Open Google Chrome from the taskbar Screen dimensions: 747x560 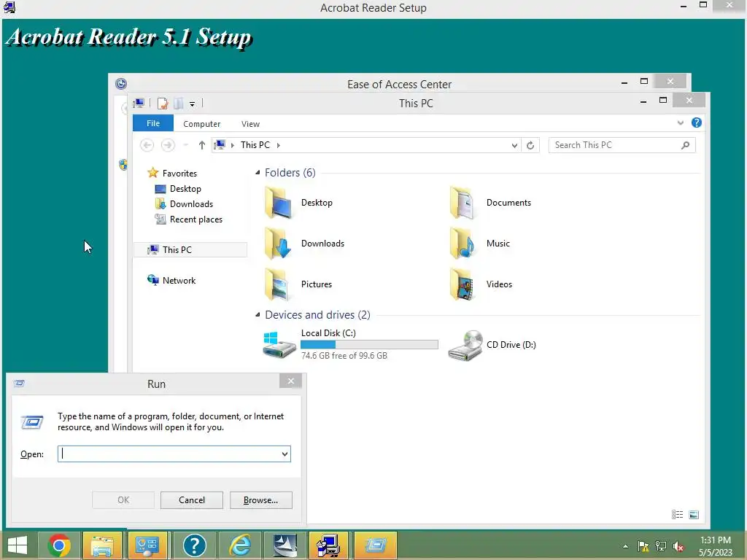[x=59, y=545]
